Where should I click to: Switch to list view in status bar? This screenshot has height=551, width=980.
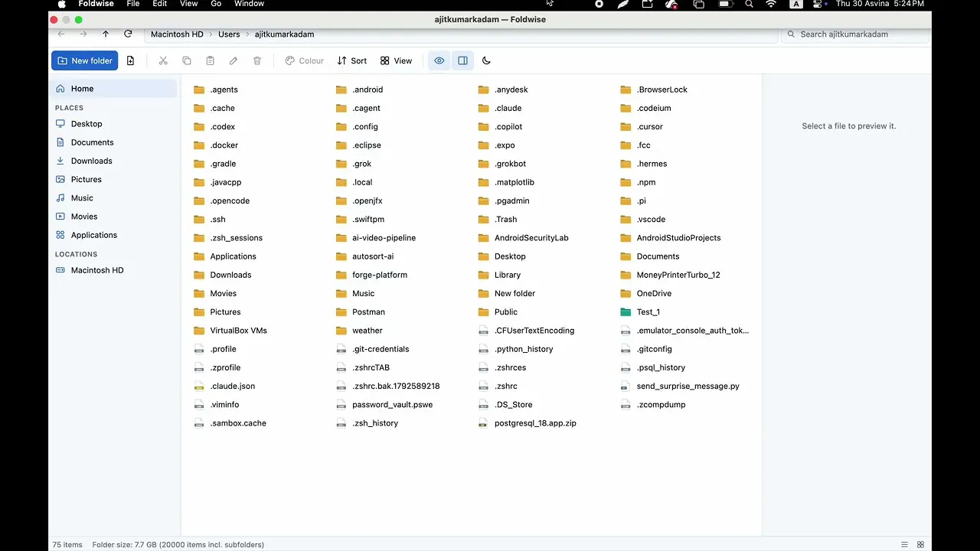(905, 544)
